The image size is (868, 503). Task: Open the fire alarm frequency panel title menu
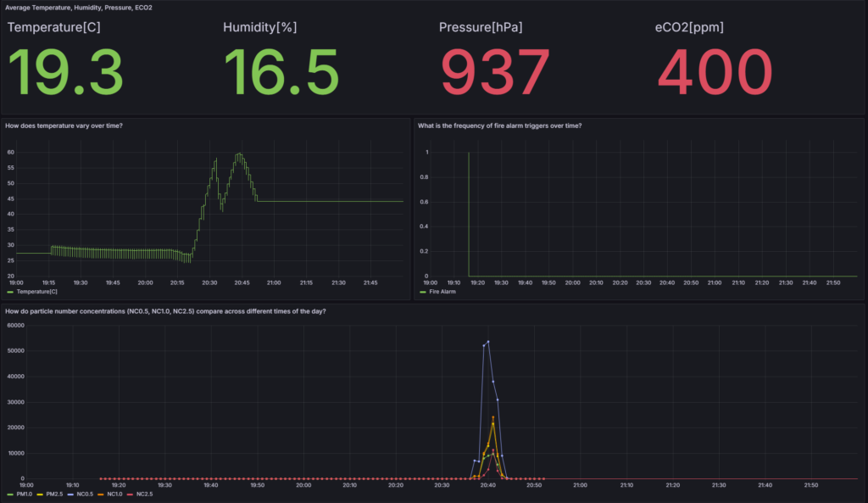coord(499,126)
